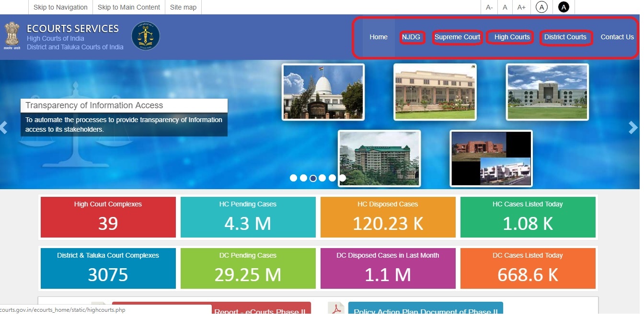Click the left carousel arrow

4,127
